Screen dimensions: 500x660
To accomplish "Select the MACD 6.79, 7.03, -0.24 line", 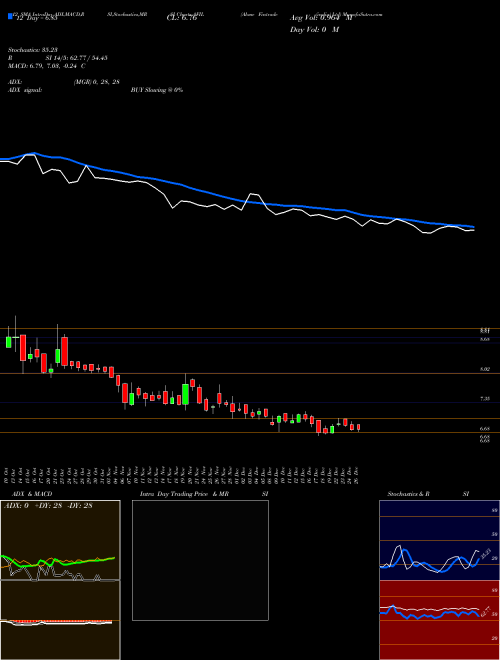I will pyautogui.click(x=47, y=66).
